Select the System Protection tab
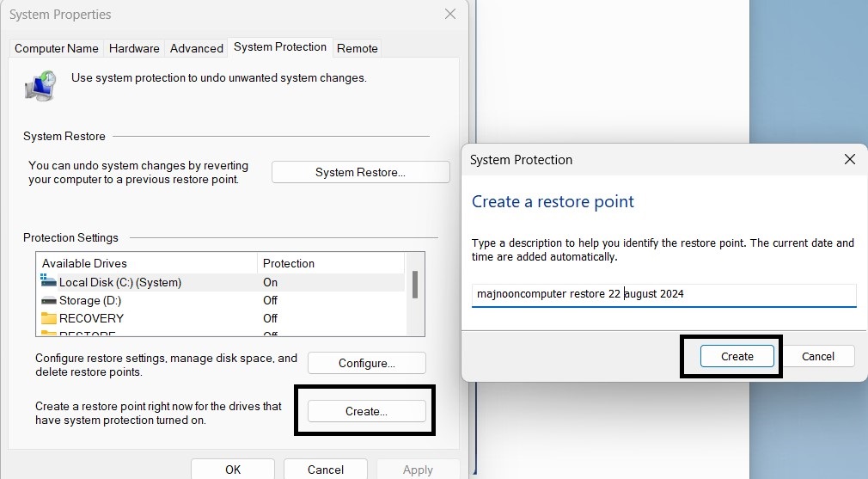 (280, 47)
